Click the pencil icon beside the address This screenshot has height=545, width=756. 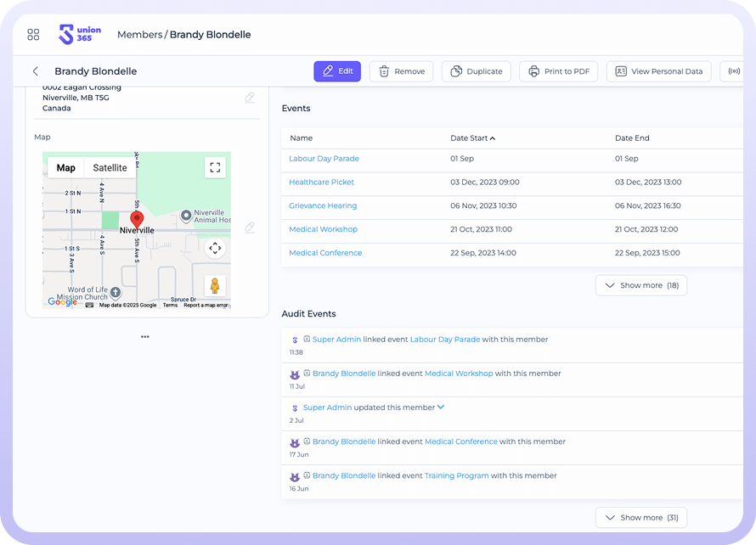[250, 98]
